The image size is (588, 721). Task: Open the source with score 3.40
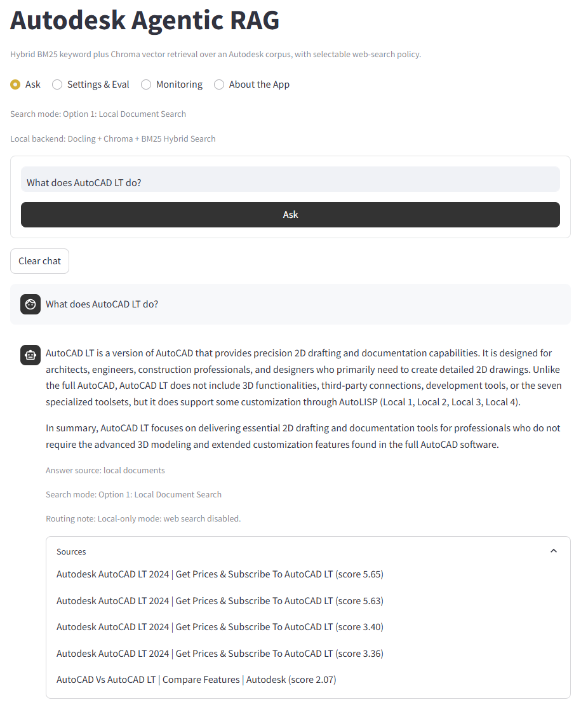click(220, 627)
